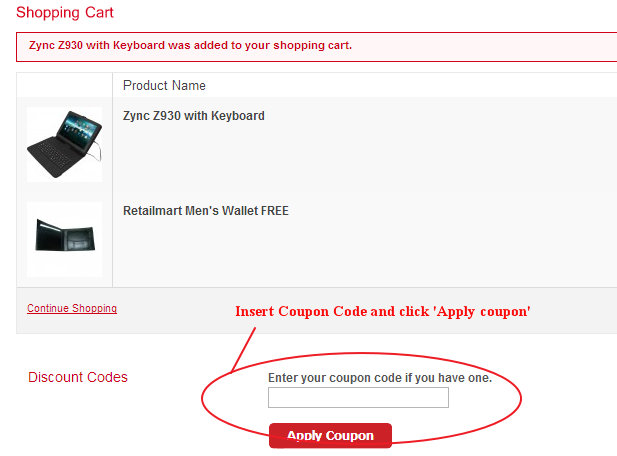Screen dimensions: 617x456
Task: Click the Product Name column header
Action: pyautogui.click(x=164, y=86)
